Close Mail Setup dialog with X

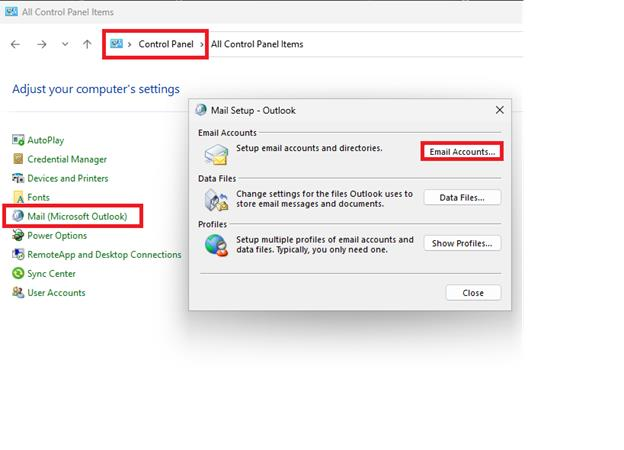[500, 110]
